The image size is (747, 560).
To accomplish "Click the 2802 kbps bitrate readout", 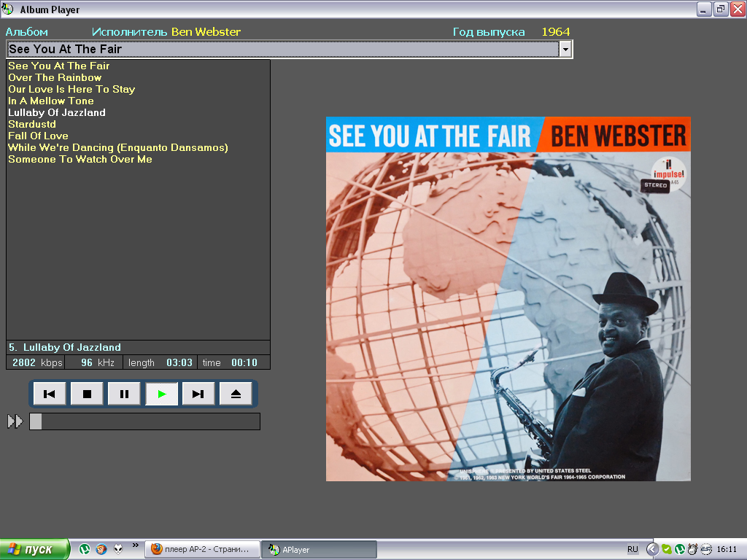I will (37, 362).
